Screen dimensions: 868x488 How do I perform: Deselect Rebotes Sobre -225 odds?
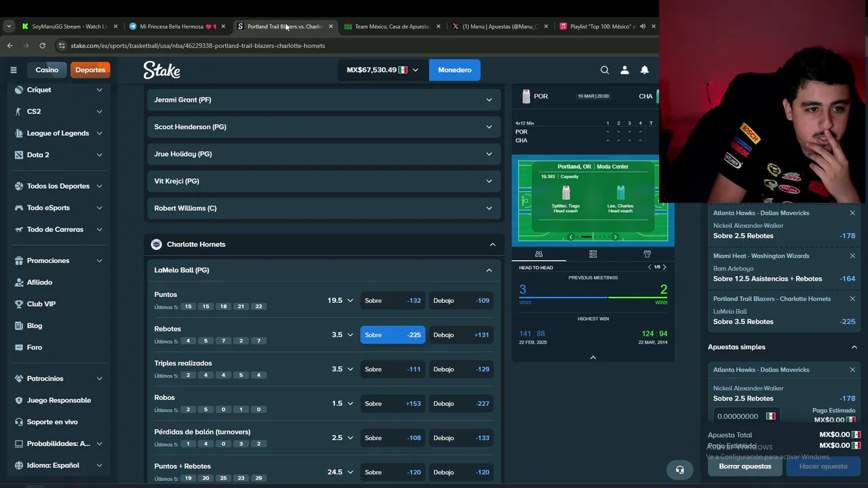393,335
